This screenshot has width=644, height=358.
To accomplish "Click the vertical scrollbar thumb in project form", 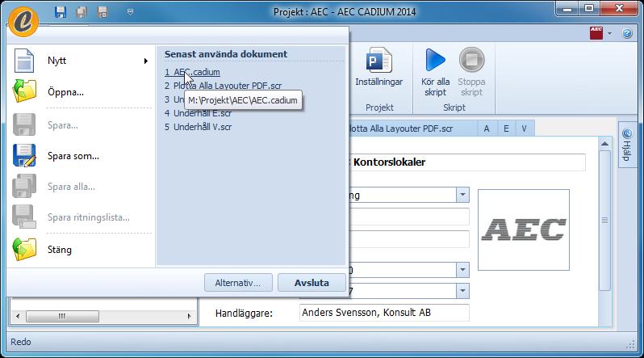I will pos(604,220).
